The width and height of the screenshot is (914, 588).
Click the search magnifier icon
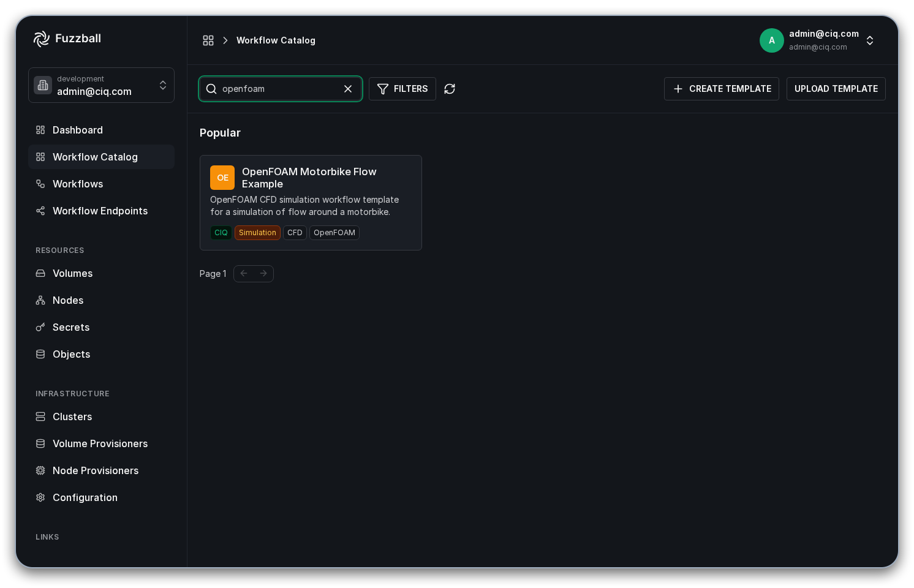[x=211, y=89]
